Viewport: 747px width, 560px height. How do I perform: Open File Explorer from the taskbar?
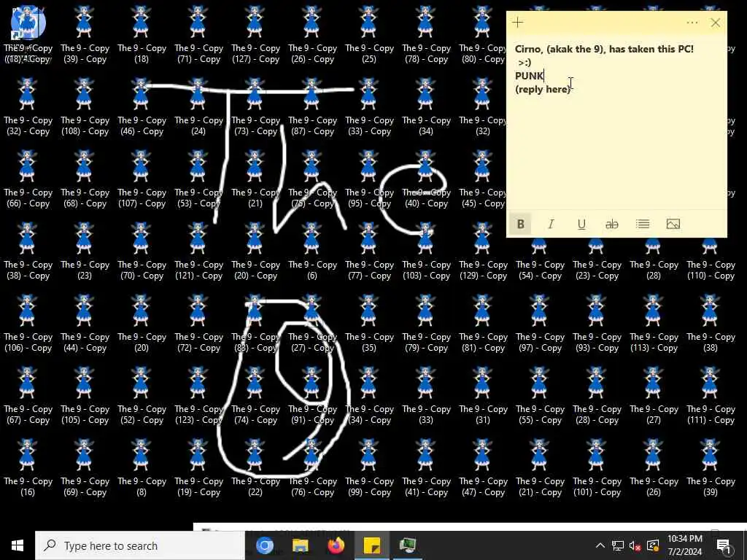point(300,545)
